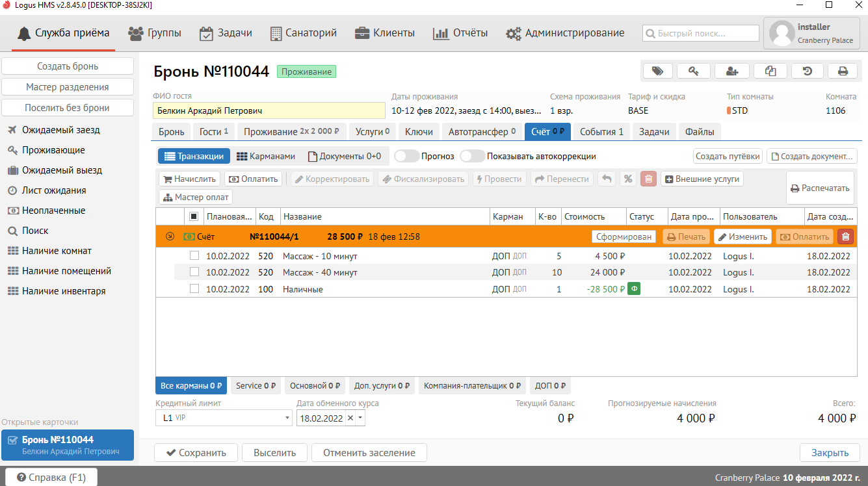Click the printer icon button in the booking header
The width and height of the screenshot is (868, 486).
[843, 71]
